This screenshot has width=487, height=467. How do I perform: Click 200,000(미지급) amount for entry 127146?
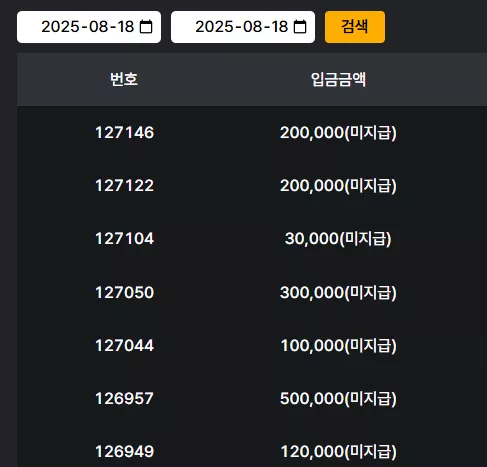point(338,132)
